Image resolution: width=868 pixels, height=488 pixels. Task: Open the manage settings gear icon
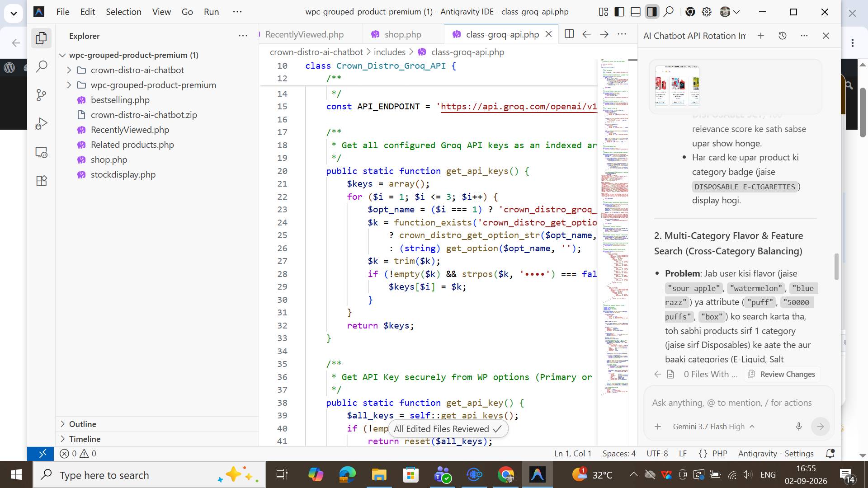click(707, 12)
